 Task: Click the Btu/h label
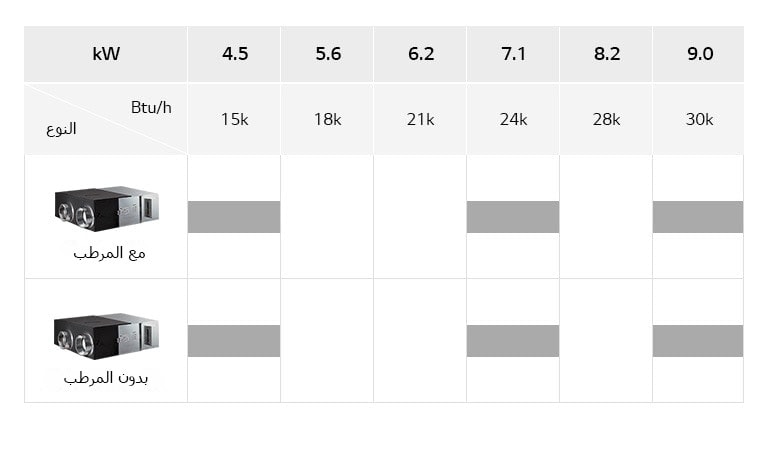[x=150, y=107]
